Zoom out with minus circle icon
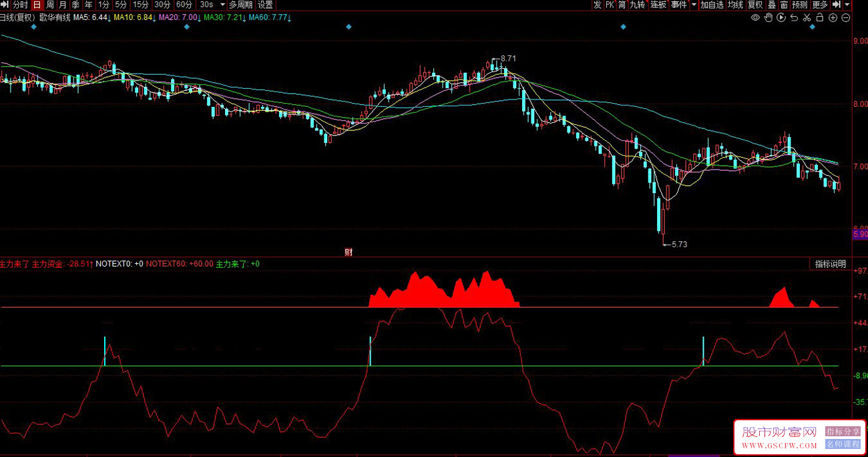This screenshot has width=868, height=457. point(845,18)
